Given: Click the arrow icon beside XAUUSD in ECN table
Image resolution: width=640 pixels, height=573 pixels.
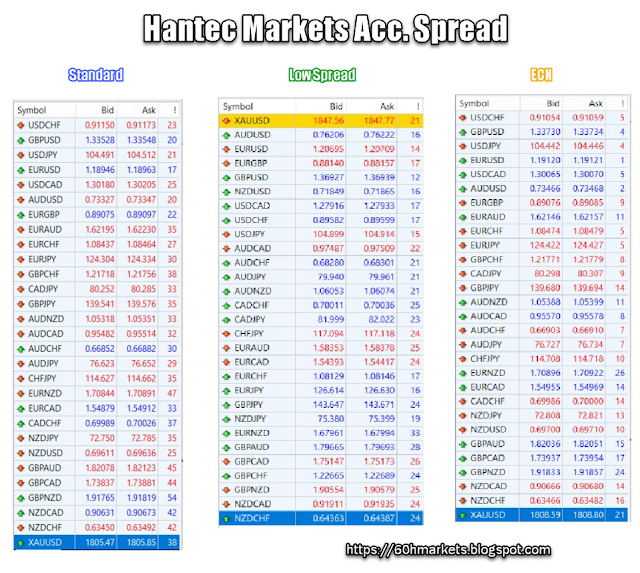Looking at the screenshot, I should coord(463,515).
